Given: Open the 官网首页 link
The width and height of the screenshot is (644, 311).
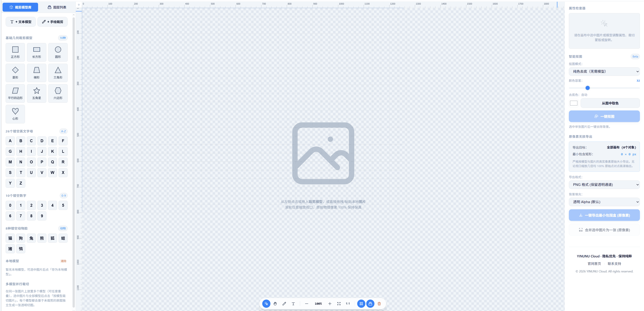Looking at the screenshot, I should tap(594, 264).
